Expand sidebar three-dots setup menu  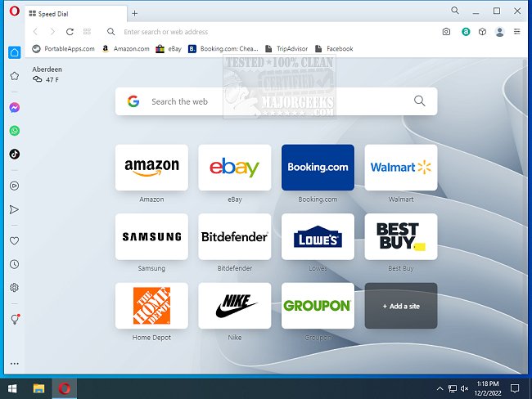tap(14, 364)
